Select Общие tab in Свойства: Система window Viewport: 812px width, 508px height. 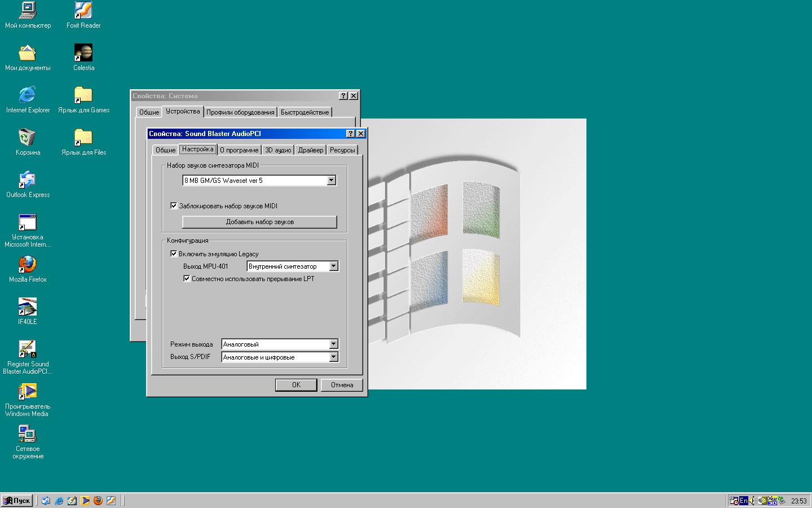click(x=149, y=112)
